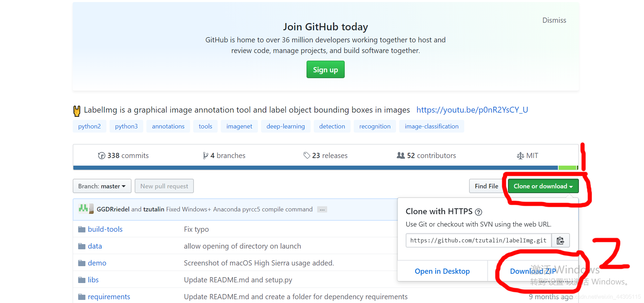644x303 pixels.
Task: Select the python2 topic tag
Action: [90, 126]
